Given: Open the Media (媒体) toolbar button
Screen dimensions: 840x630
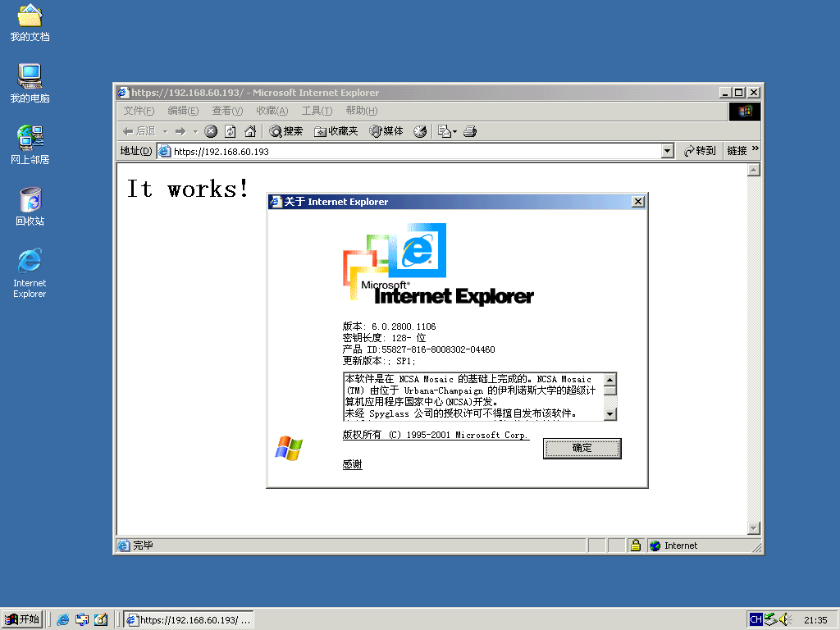Looking at the screenshot, I should coord(386,131).
